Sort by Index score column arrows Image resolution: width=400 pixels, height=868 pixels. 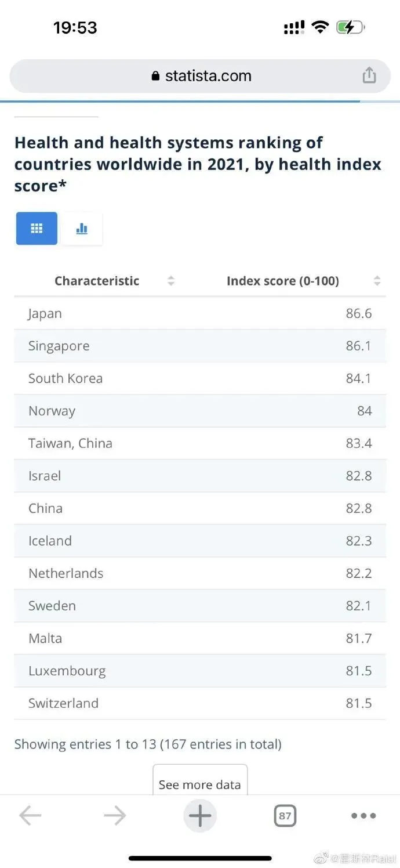(377, 281)
